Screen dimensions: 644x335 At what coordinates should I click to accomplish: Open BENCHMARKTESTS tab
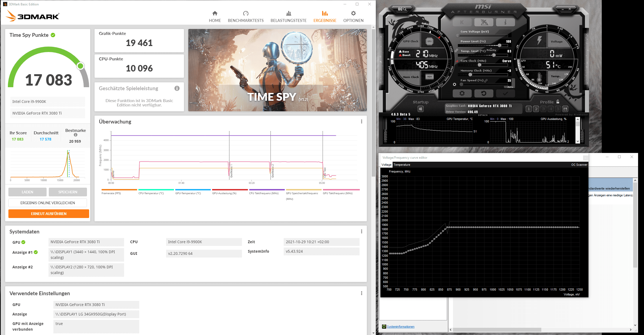click(246, 17)
